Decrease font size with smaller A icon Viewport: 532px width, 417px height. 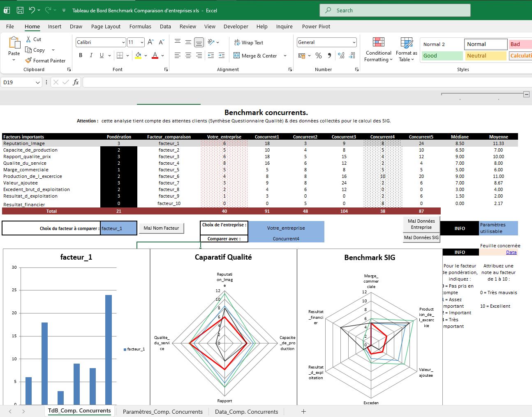[161, 42]
